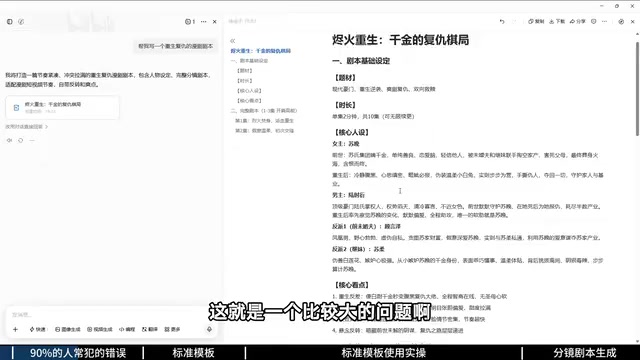The image size is (640, 360).
Task: Click the comment icon in document toolbar
Action: [x=593, y=22]
